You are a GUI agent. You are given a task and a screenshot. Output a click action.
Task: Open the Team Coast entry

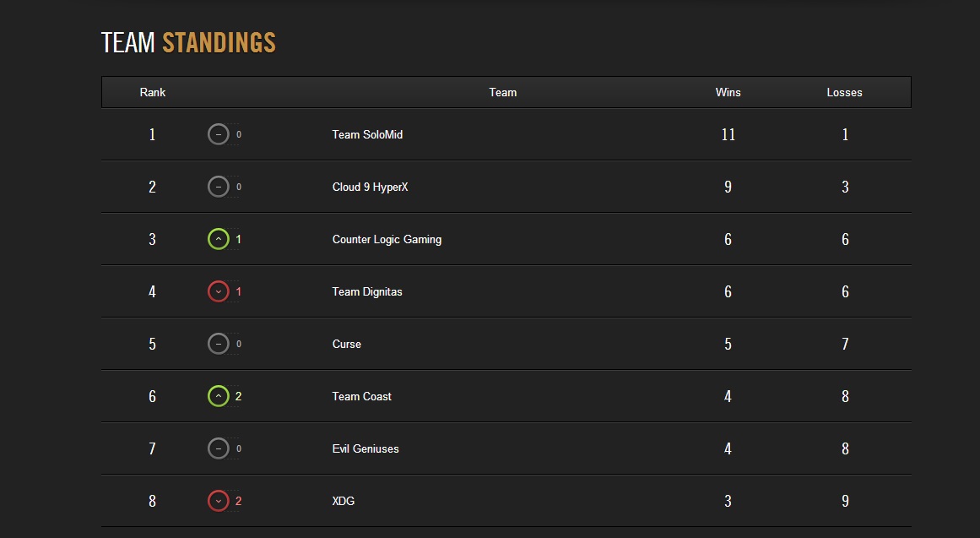coord(362,397)
